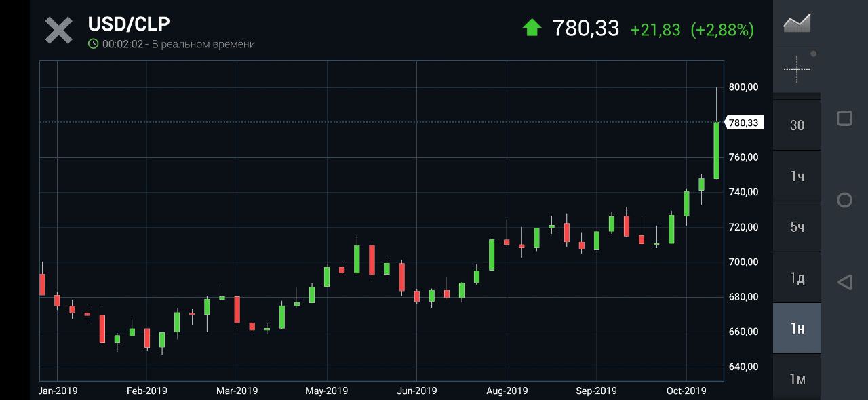This screenshot has width=868, height=400.
Task: Tap the Android recent apps square button
Action: click(844, 119)
